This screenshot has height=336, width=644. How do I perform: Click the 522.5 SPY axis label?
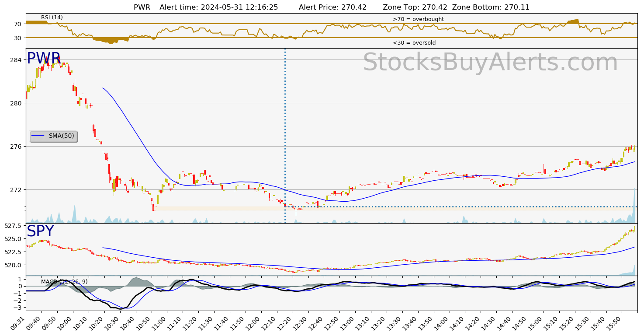[14, 252]
